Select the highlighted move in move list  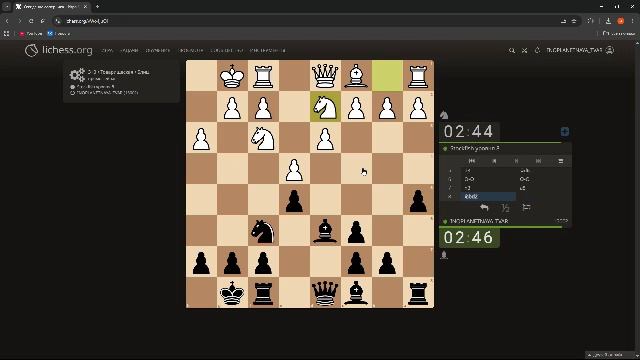[x=488, y=197]
